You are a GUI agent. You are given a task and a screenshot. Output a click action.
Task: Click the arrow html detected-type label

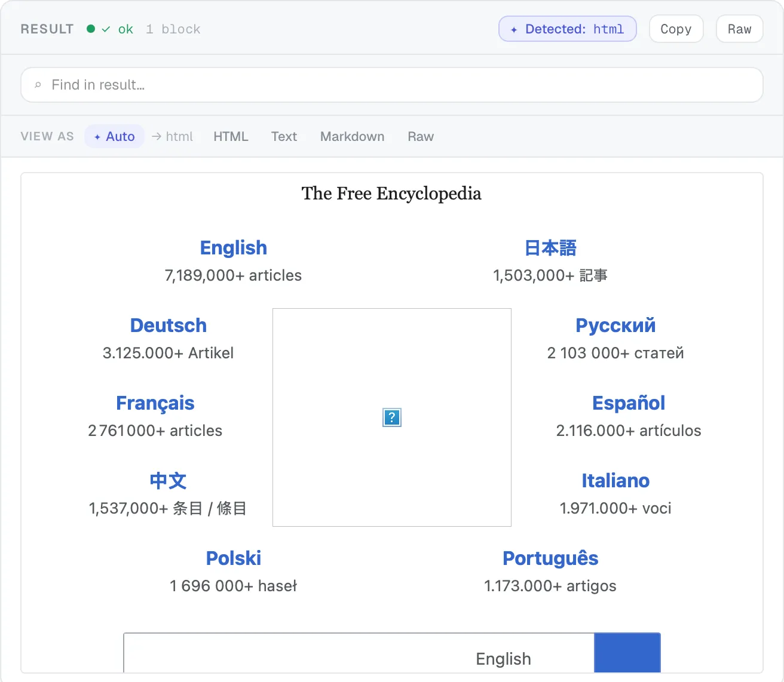[x=172, y=136]
